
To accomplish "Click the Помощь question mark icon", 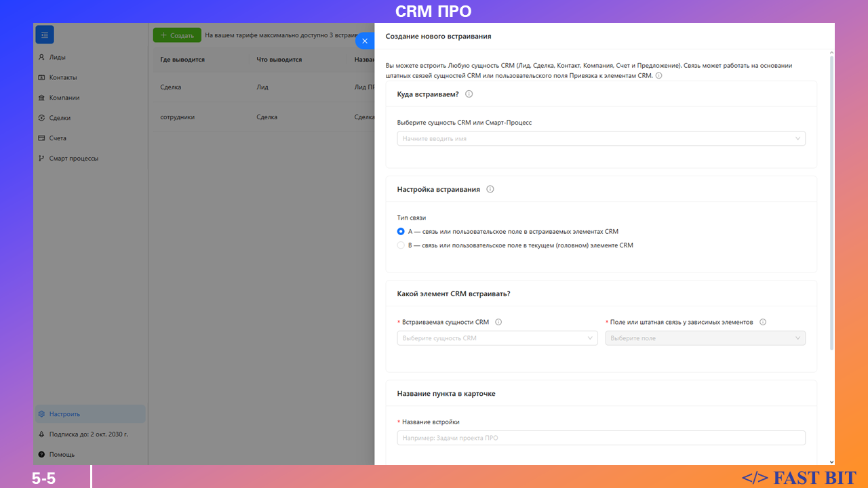I will [x=41, y=455].
